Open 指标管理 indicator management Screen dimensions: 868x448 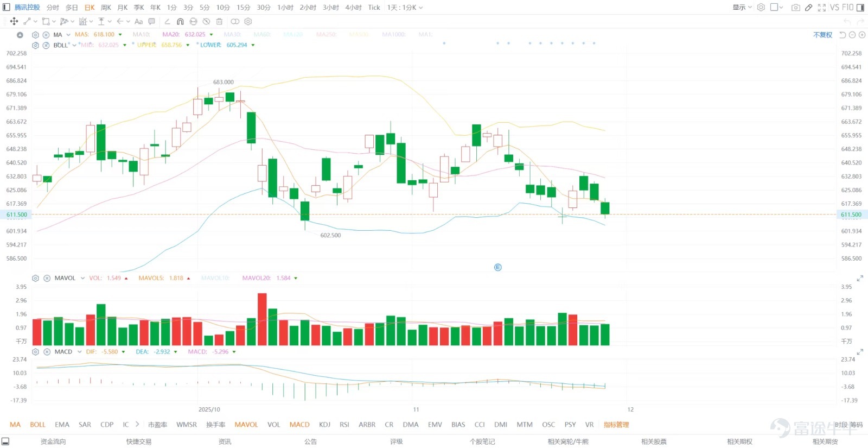click(616, 425)
